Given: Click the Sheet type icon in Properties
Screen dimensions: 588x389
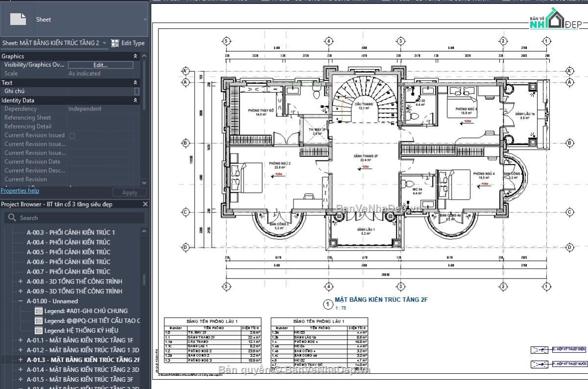Looking at the screenshot, I should point(19,19).
